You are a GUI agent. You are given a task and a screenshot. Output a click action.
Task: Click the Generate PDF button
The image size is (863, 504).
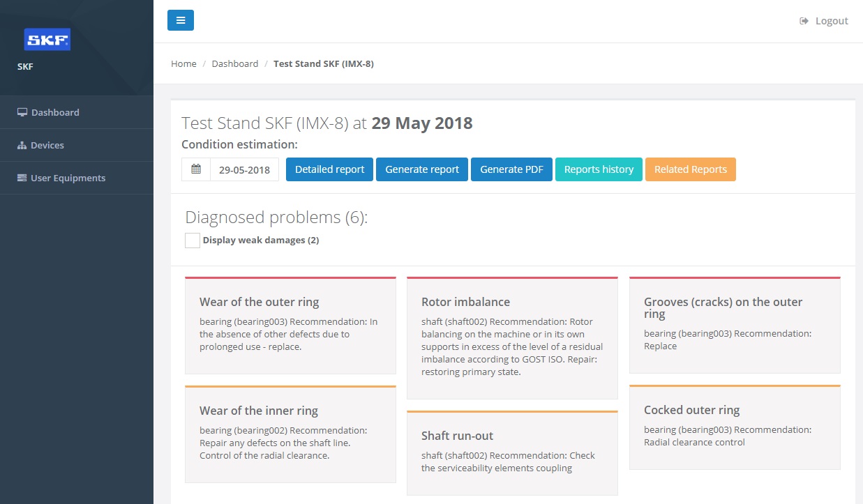click(511, 169)
